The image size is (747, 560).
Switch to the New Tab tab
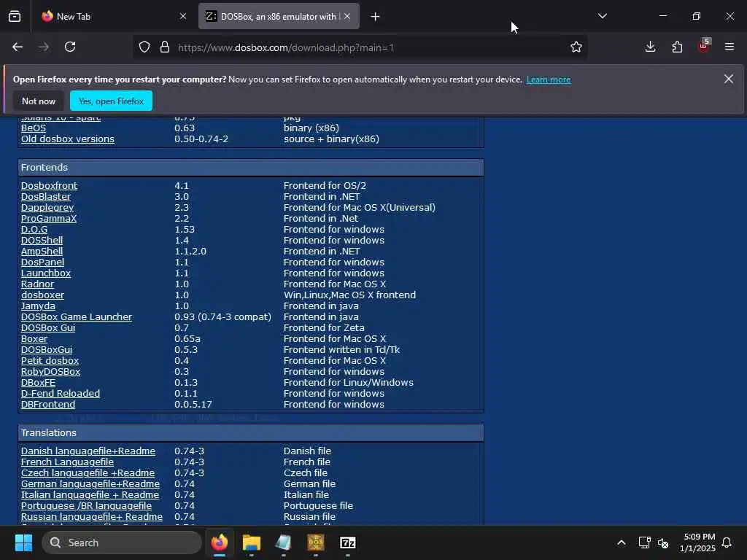[x=113, y=16]
